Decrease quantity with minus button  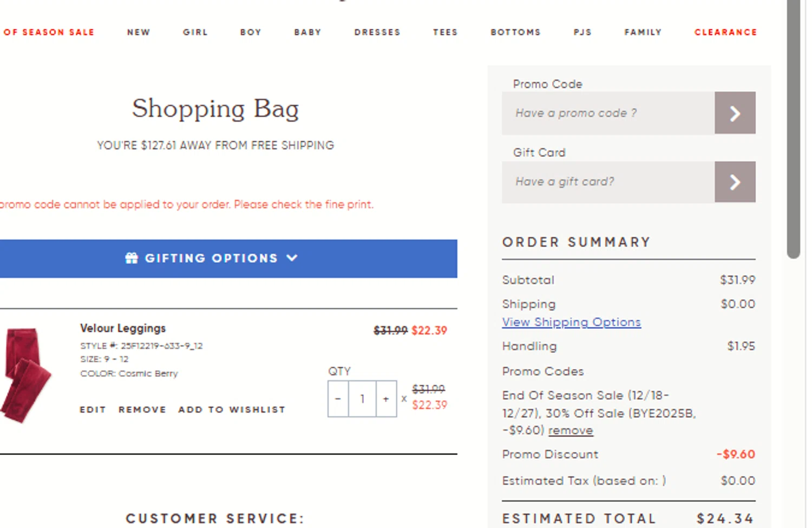click(338, 399)
